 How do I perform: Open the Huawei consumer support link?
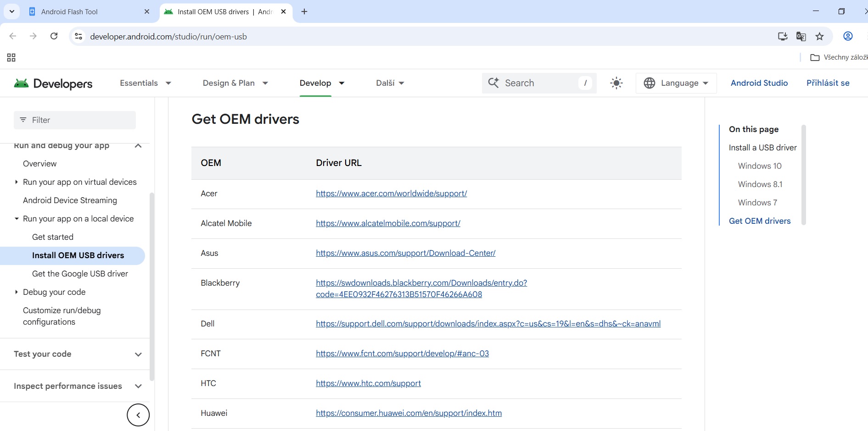tap(409, 413)
